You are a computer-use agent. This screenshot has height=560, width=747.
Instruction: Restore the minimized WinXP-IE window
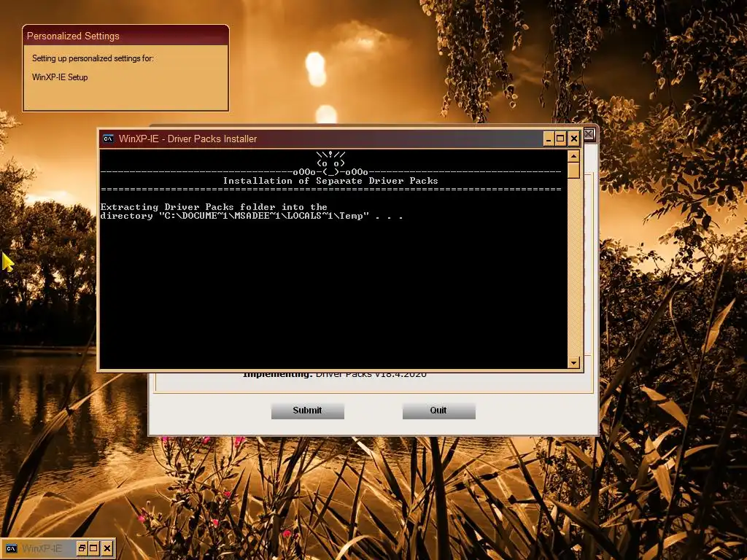(x=82, y=548)
